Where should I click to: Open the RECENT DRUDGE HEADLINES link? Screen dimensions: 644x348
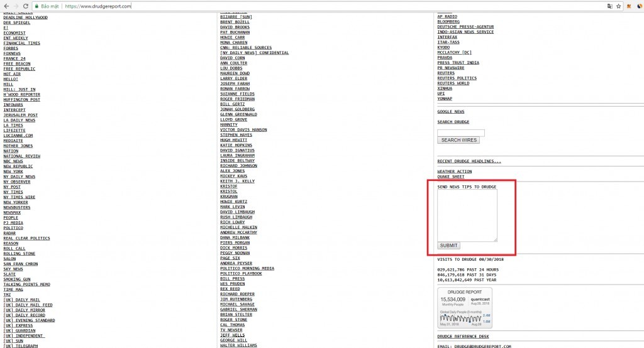[469, 161]
